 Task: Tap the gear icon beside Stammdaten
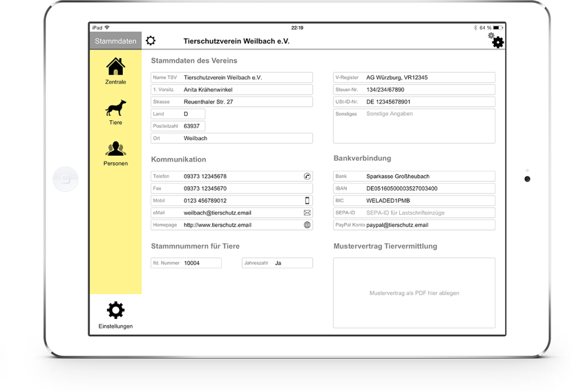[151, 40]
